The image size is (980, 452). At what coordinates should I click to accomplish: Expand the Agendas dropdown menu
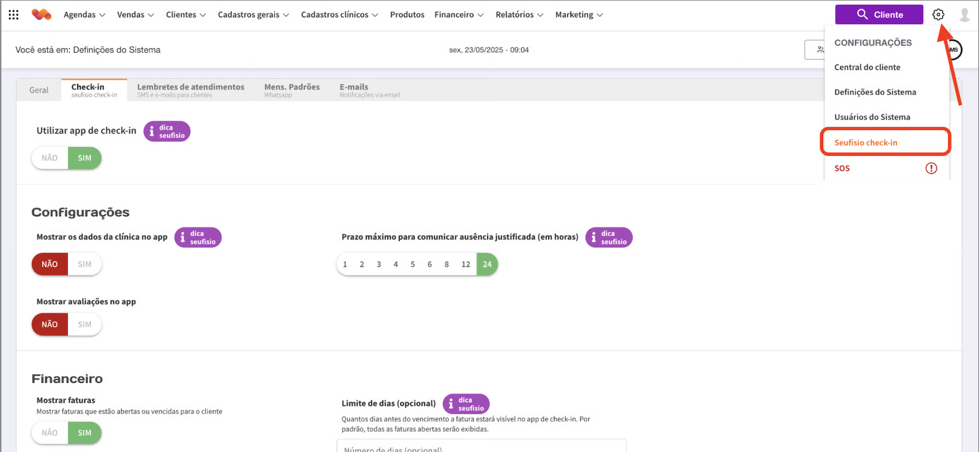coord(84,14)
